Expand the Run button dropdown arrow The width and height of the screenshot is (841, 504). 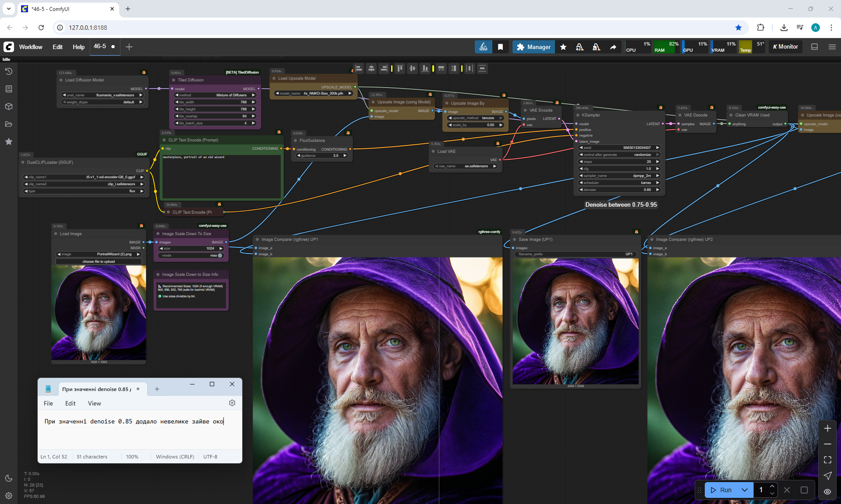[x=745, y=490]
